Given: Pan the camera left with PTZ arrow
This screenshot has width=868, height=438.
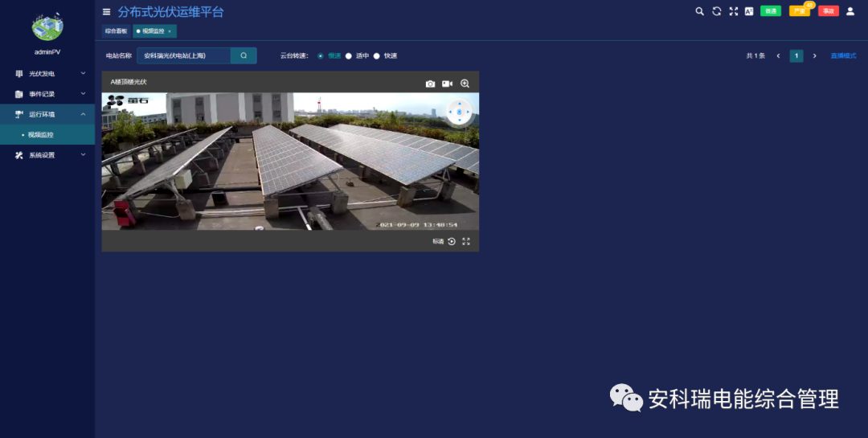Looking at the screenshot, I should pos(451,112).
